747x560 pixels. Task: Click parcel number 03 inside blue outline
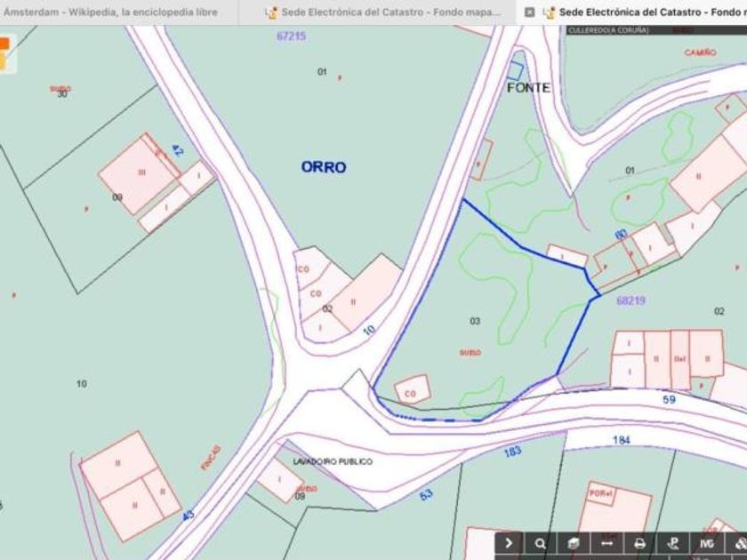point(475,321)
